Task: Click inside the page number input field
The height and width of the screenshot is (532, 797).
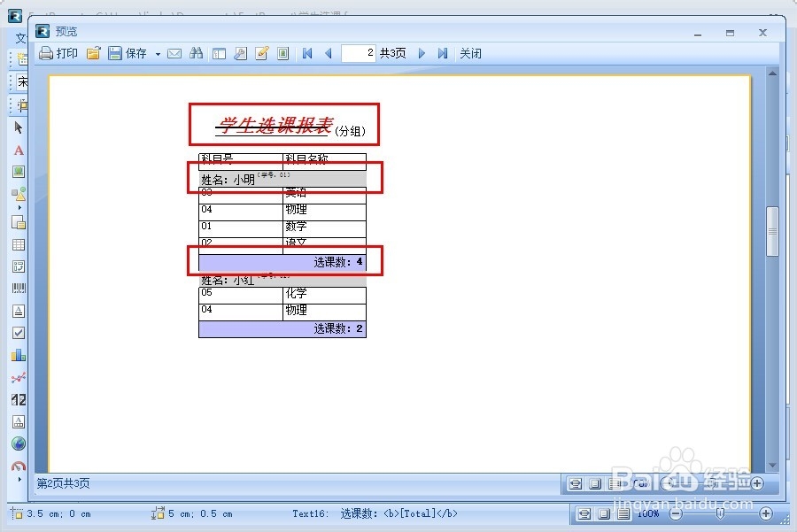Action: point(359,53)
